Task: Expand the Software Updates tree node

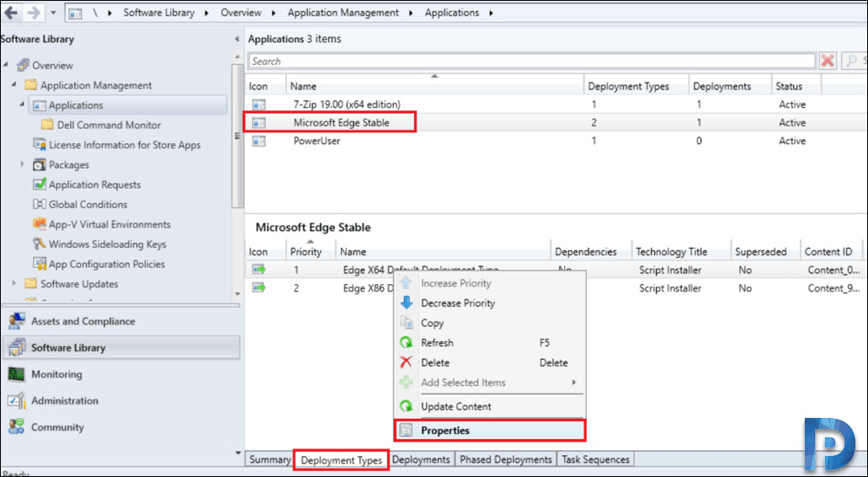Action: pyautogui.click(x=14, y=283)
